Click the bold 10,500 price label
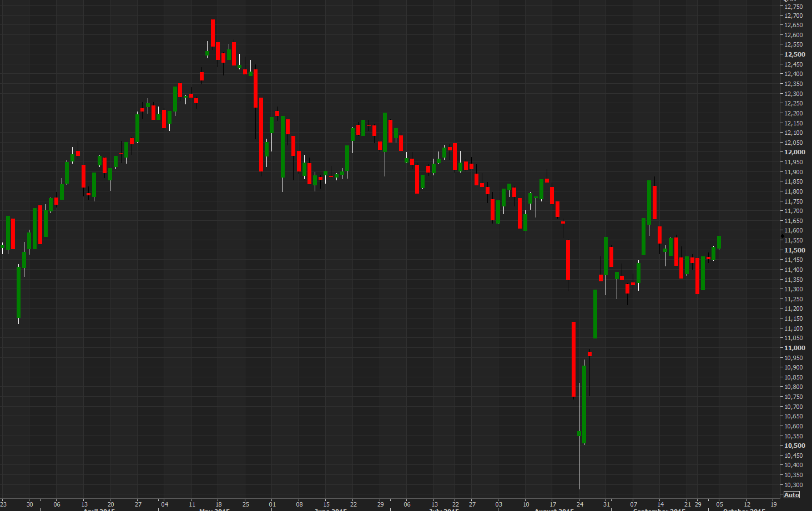812x511 pixels. (x=794, y=446)
